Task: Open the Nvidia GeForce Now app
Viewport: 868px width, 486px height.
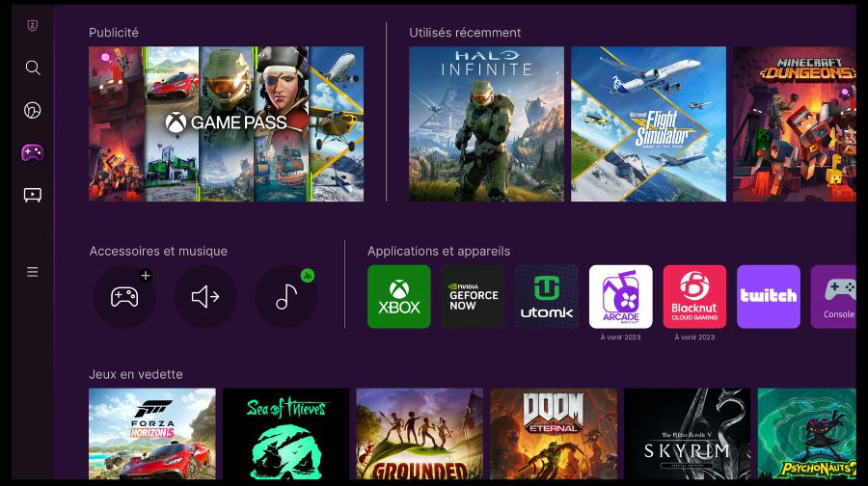Action: (x=473, y=297)
